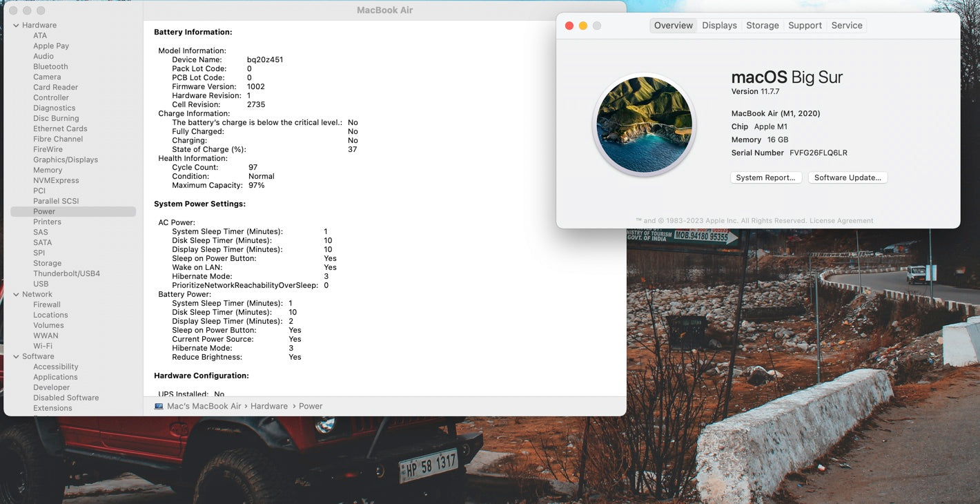Open the Storage tab
Image resolution: width=980 pixels, height=504 pixels.
[x=762, y=26]
